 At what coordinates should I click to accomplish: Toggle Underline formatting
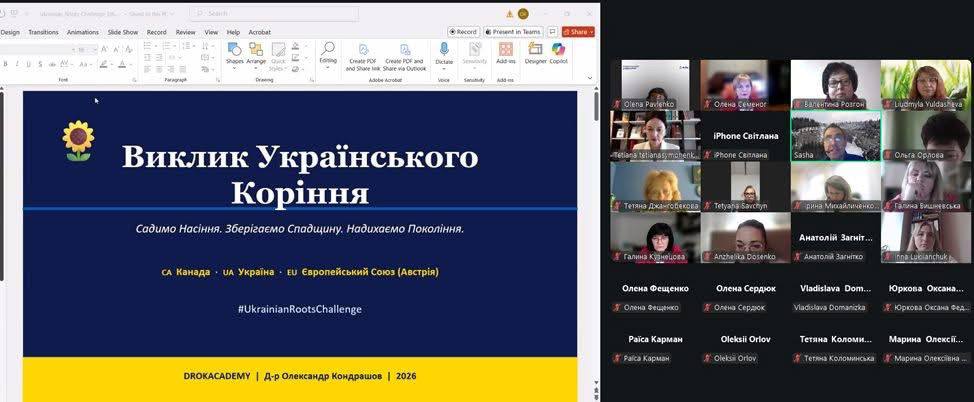(28, 64)
